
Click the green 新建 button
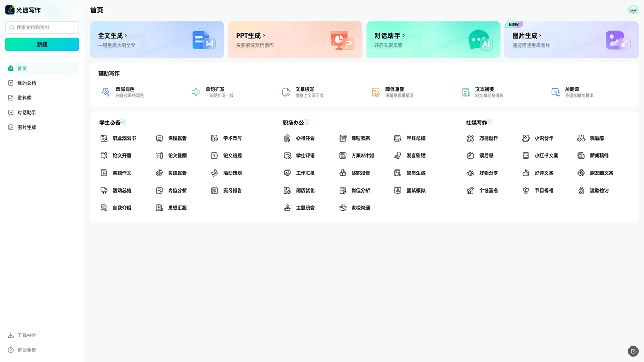[x=42, y=45]
